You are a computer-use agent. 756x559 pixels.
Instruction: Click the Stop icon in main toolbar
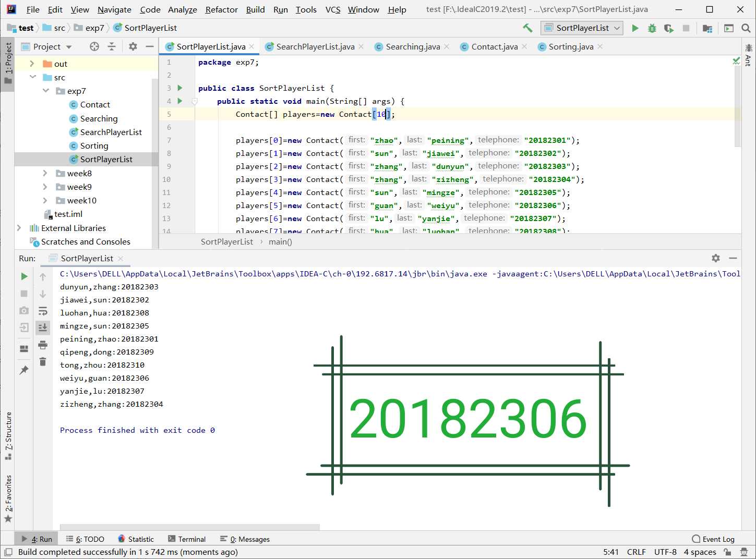(686, 28)
